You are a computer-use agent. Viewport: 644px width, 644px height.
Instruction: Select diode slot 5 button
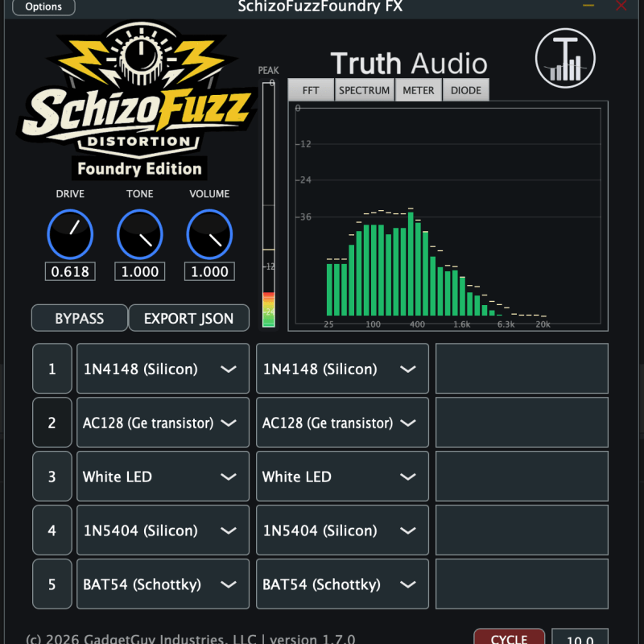[52, 584]
